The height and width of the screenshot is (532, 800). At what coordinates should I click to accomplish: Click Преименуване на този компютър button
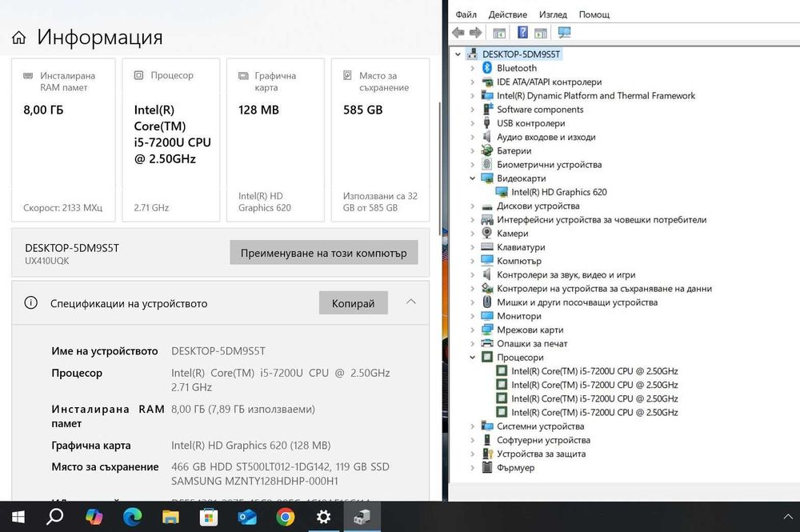tap(323, 253)
